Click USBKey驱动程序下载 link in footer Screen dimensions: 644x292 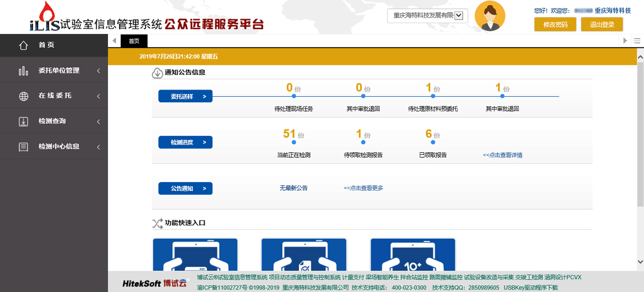tap(530, 287)
